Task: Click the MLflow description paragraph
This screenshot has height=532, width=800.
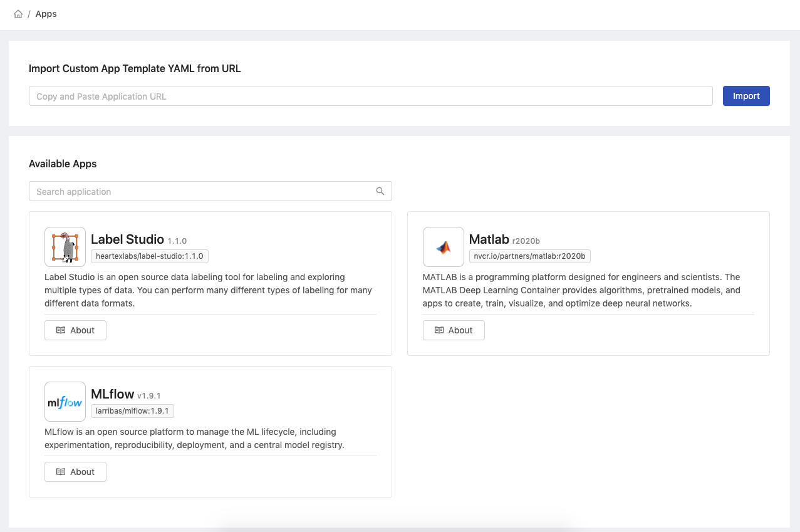Action: coord(195,439)
